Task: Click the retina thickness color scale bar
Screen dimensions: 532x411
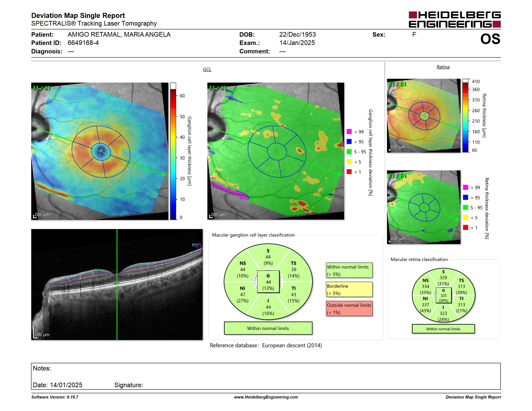Action: pyautogui.click(x=465, y=116)
